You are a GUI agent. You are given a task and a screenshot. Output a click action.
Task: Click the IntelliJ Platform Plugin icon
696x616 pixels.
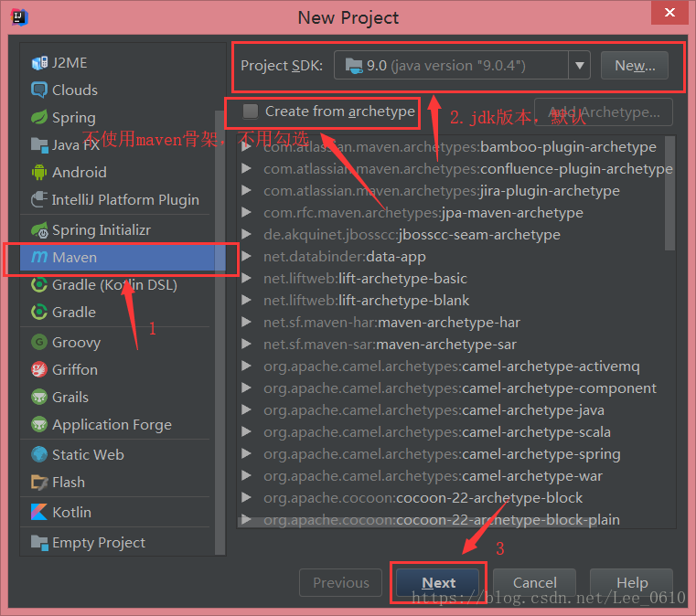pos(39,199)
